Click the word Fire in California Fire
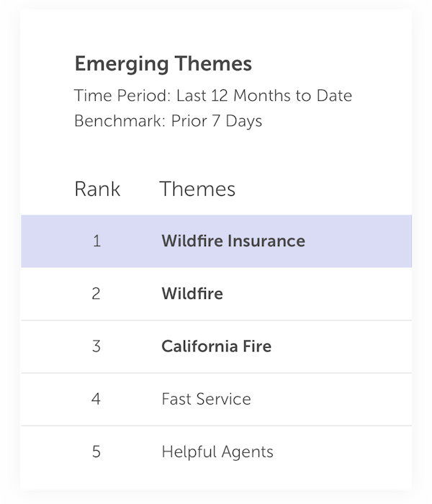Viewport: 432px width, 504px height. click(257, 346)
